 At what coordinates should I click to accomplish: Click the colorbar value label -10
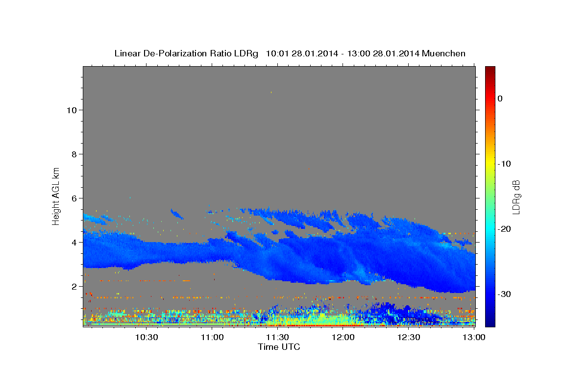(x=505, y=164)
